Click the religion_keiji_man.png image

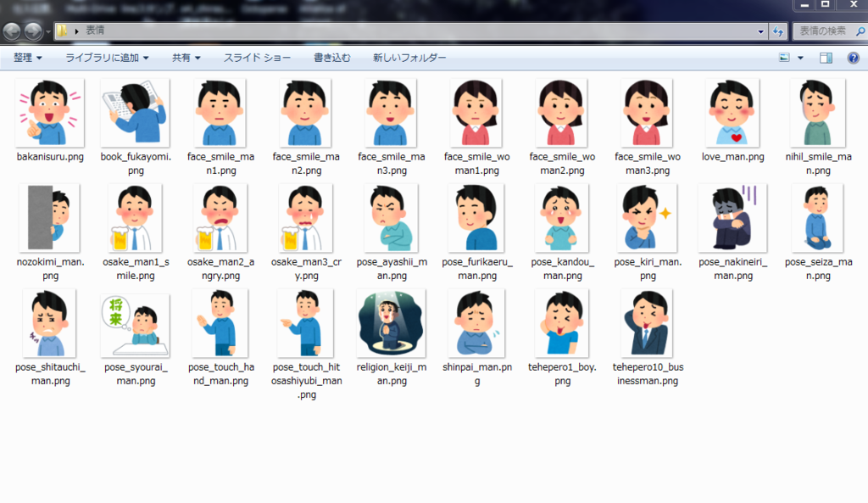coord(391,323)
